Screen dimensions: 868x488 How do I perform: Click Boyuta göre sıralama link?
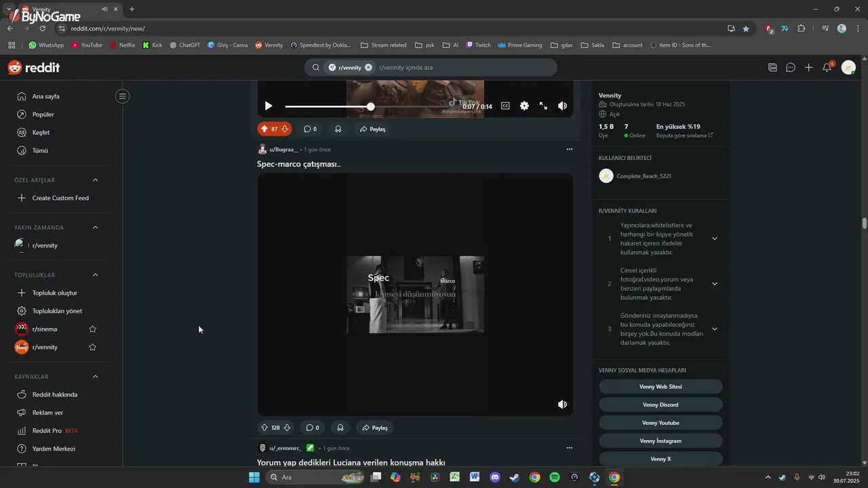[684, 136]
